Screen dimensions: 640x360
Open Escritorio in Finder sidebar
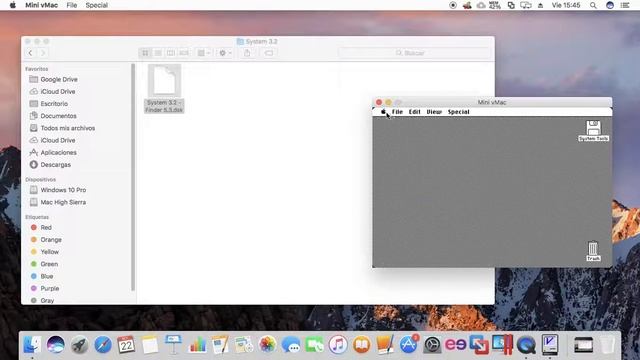(x=49, y=104)
